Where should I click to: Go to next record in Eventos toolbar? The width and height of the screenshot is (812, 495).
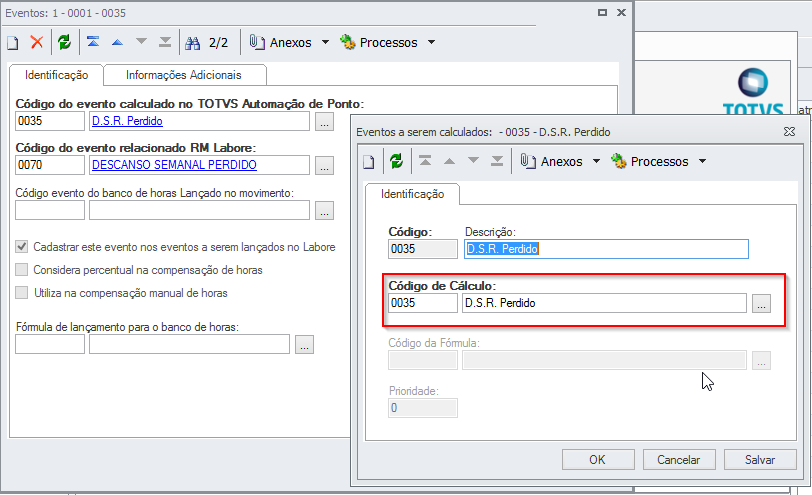point(141,42)
